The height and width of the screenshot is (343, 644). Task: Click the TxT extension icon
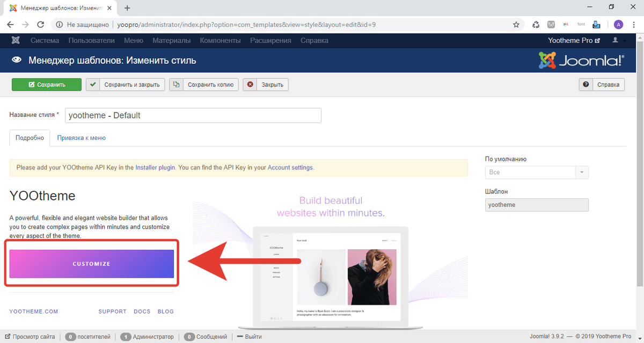551,25
